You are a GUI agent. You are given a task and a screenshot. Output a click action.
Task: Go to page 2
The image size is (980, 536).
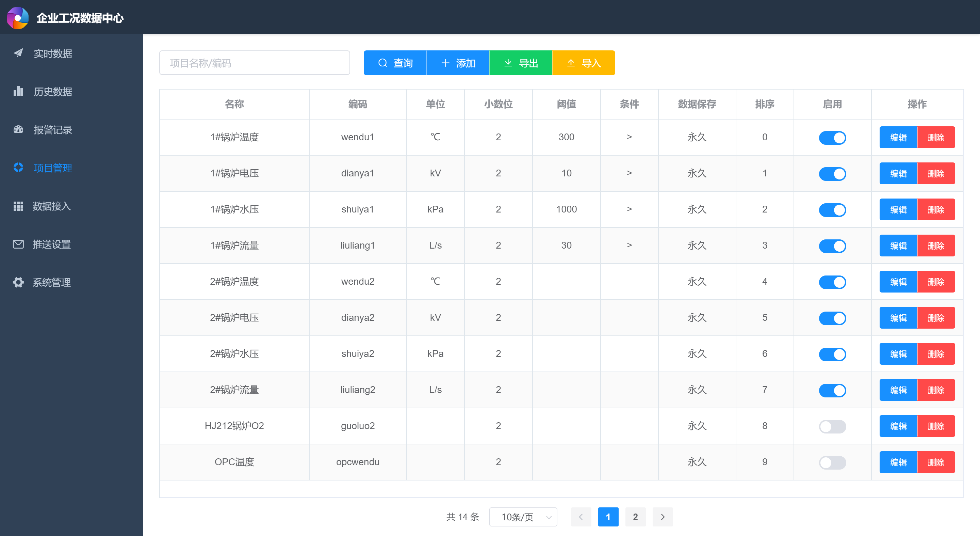coord(635,517)
